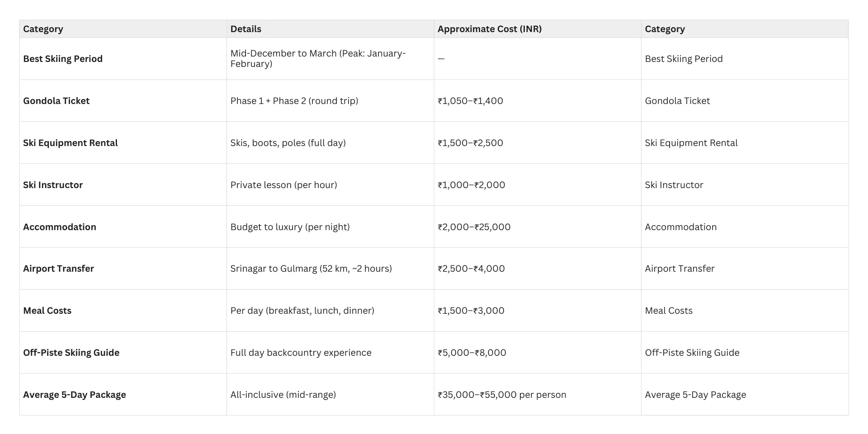
Task: Select the non-bold Airport Transfer cell
Action: click(679, 269)
